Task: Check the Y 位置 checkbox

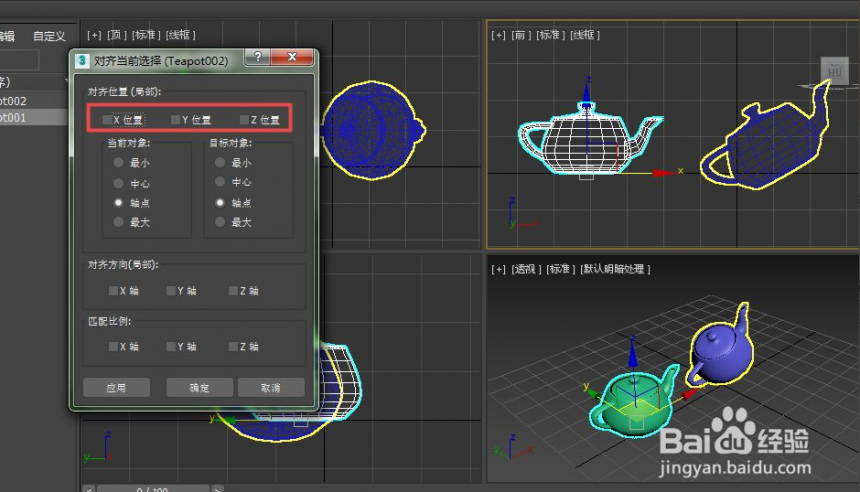Action: [x=176, y=120]
